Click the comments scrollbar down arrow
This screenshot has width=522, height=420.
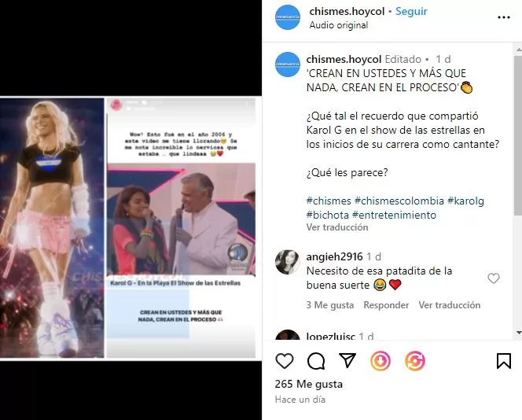pos(518,333)
